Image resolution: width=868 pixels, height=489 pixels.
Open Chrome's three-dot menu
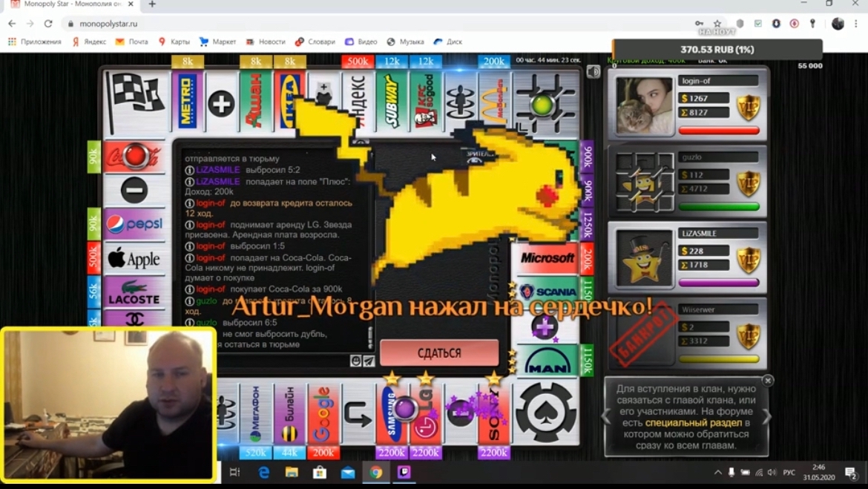[x=856, y=23]
